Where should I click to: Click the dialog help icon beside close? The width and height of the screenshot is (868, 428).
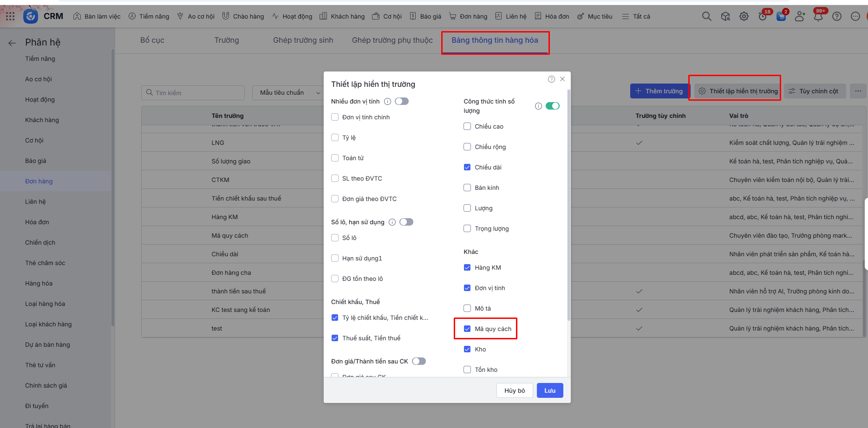coord(551,79)
